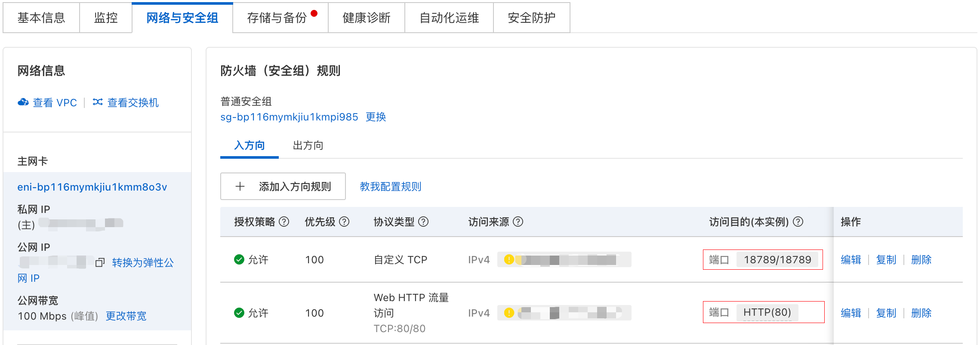980x345 pixels.
Task: Click yellow warning icon in port 18789 row
Action: tap(509, 259)
